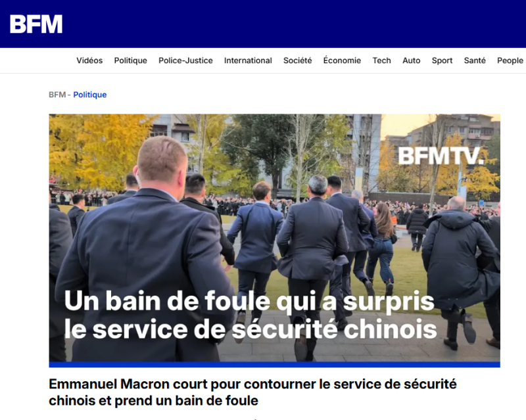Click the dark blue header banner
Image resolution: width=526 pixels, height=420 pixels.
tap(263, 24)
